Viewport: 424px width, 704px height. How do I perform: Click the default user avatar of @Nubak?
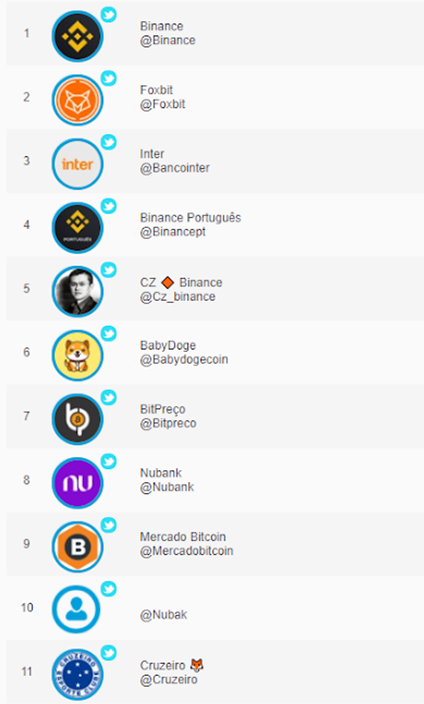(77, 610)
